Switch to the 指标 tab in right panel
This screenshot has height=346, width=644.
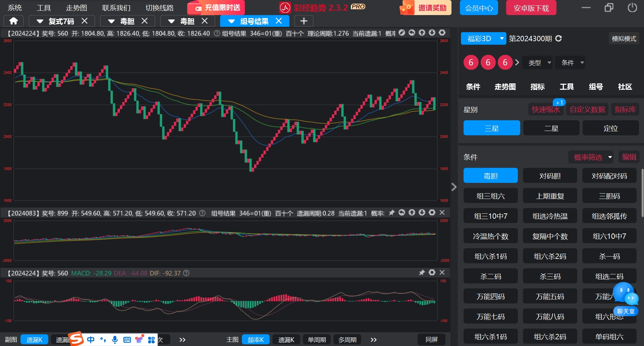(x=537, y=87)
